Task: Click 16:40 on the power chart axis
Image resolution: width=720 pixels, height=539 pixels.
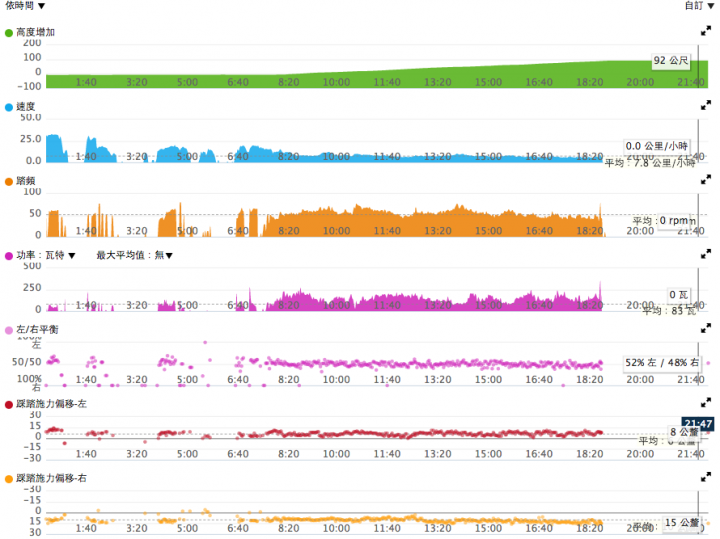Action: point(539,305)
